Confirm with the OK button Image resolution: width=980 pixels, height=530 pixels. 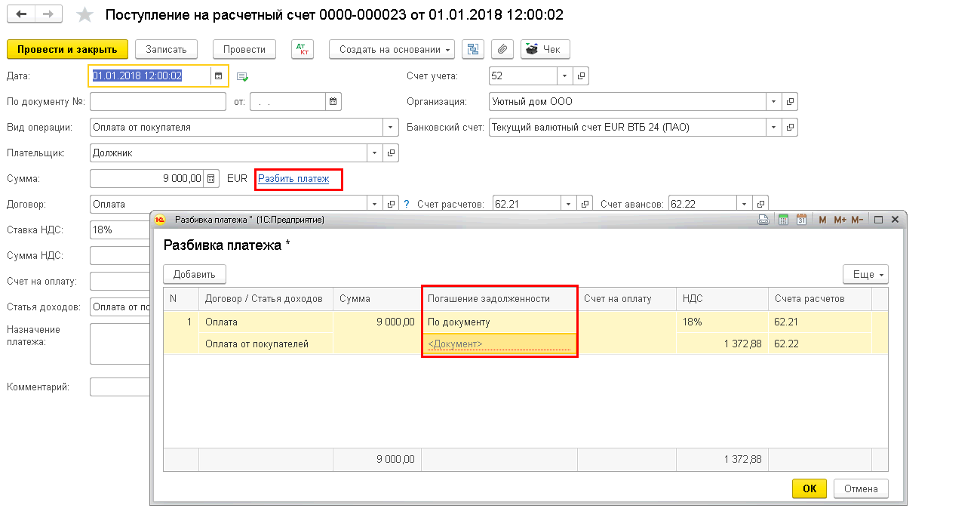point(809,488)
